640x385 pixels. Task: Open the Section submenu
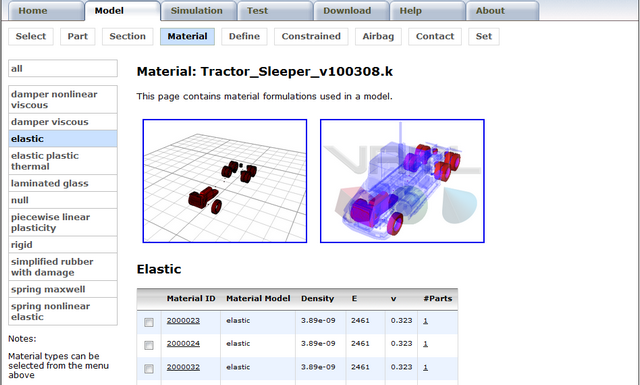coord(127,36)
